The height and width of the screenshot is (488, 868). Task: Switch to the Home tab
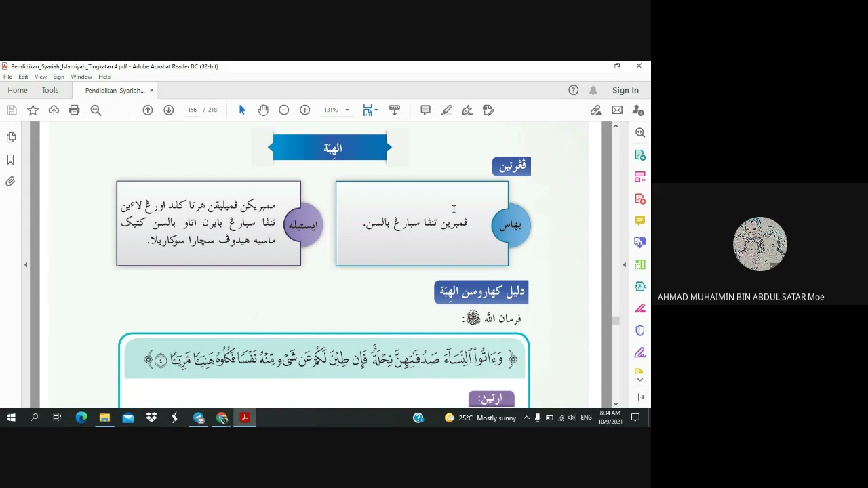18,90
